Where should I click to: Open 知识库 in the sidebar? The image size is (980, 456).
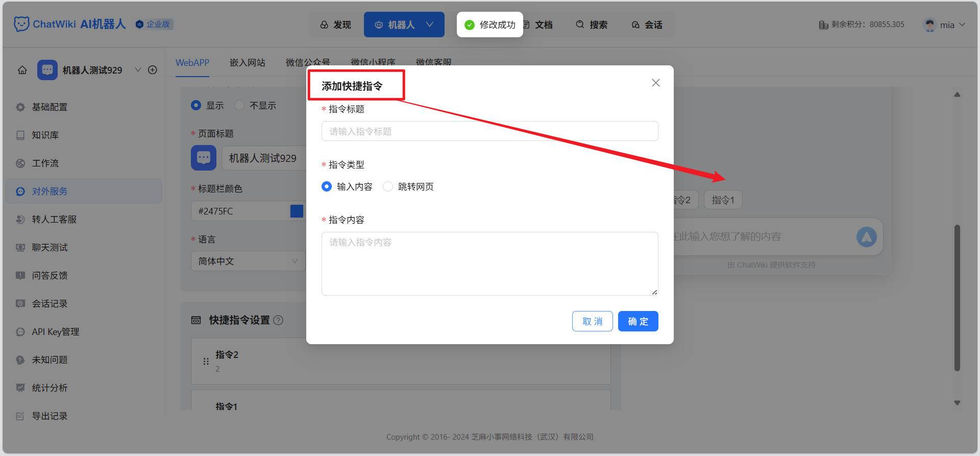(x=84, y=135)
